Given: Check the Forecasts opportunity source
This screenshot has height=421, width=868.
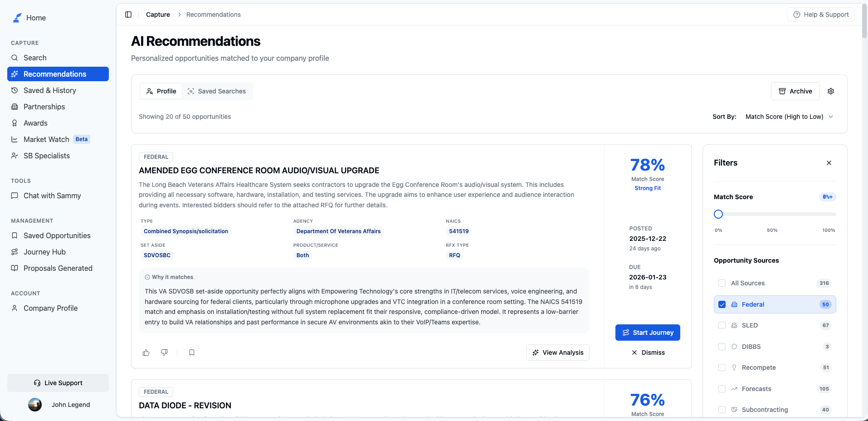Looking at the screenshot, I should pyautogui.click(x=722, y=389).
